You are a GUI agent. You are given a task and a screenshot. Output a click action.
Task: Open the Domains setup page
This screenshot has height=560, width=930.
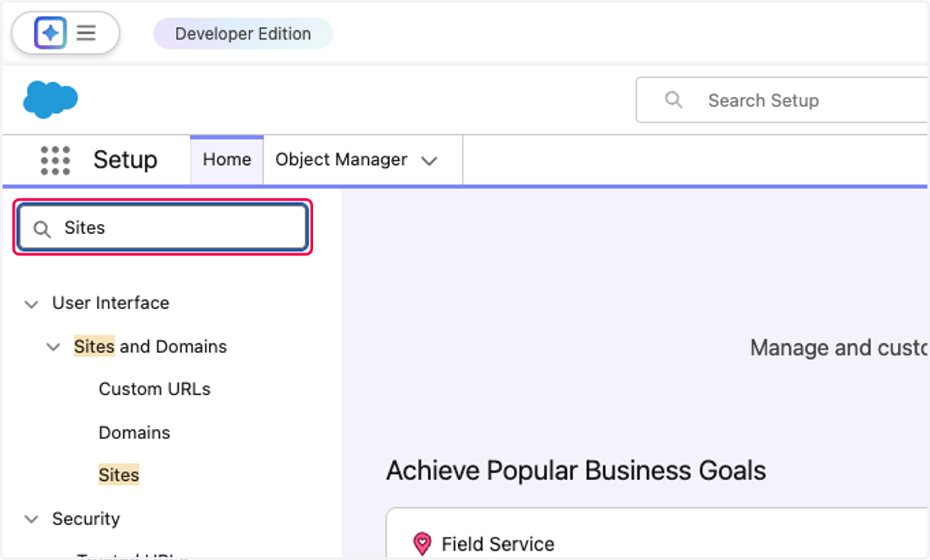(x=134, y=432)
